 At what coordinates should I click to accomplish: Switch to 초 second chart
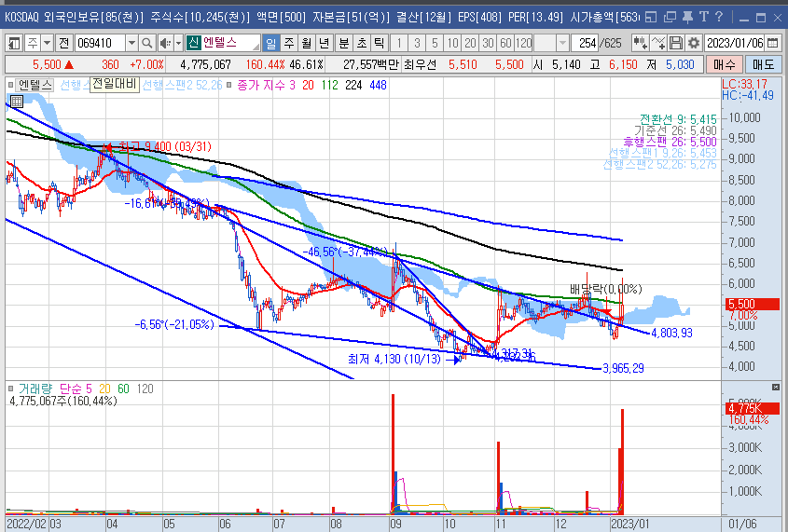coord(361,43)
